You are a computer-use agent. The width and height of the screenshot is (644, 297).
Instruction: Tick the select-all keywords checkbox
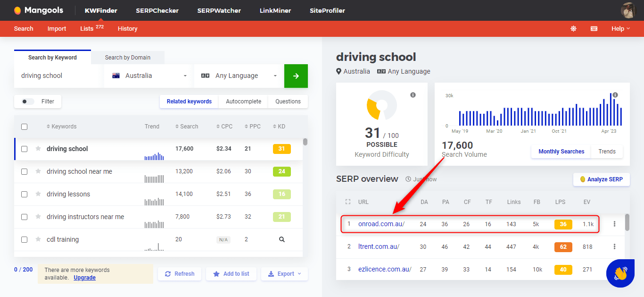tap(25, 127)
